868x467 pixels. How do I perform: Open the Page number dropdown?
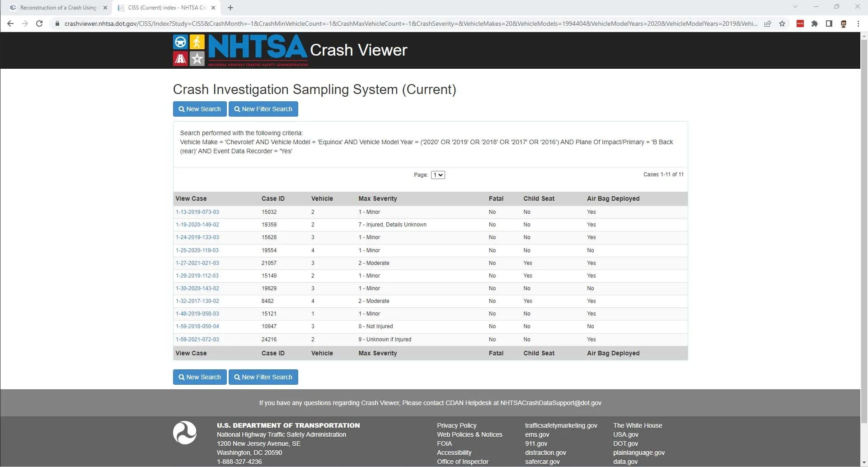click(437, 175)
